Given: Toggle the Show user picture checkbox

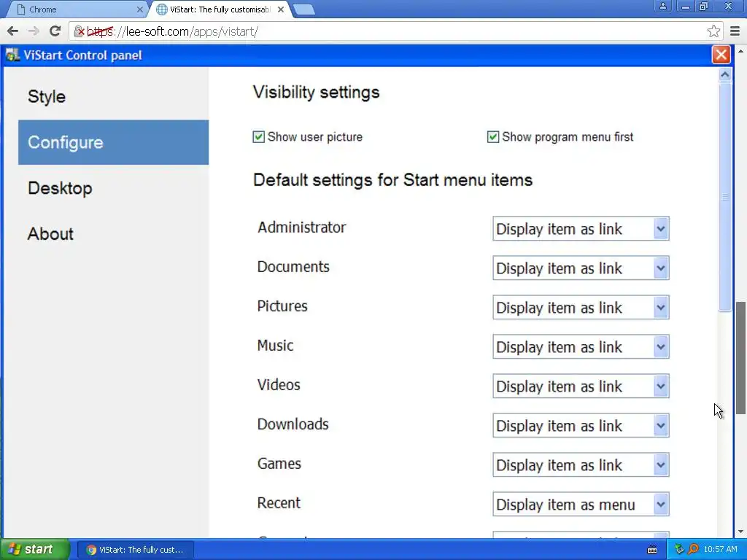Looking at the screenshot, I should [258, 137].
